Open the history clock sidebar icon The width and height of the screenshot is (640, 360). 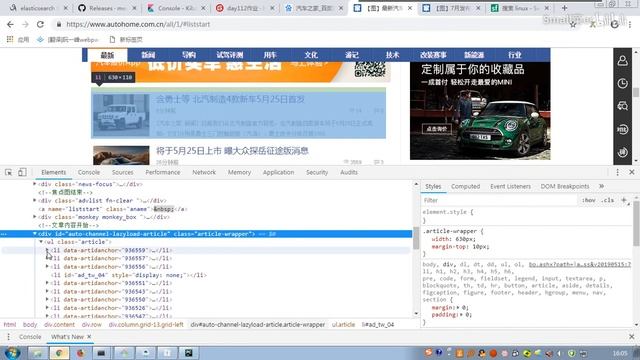point(622,83)
